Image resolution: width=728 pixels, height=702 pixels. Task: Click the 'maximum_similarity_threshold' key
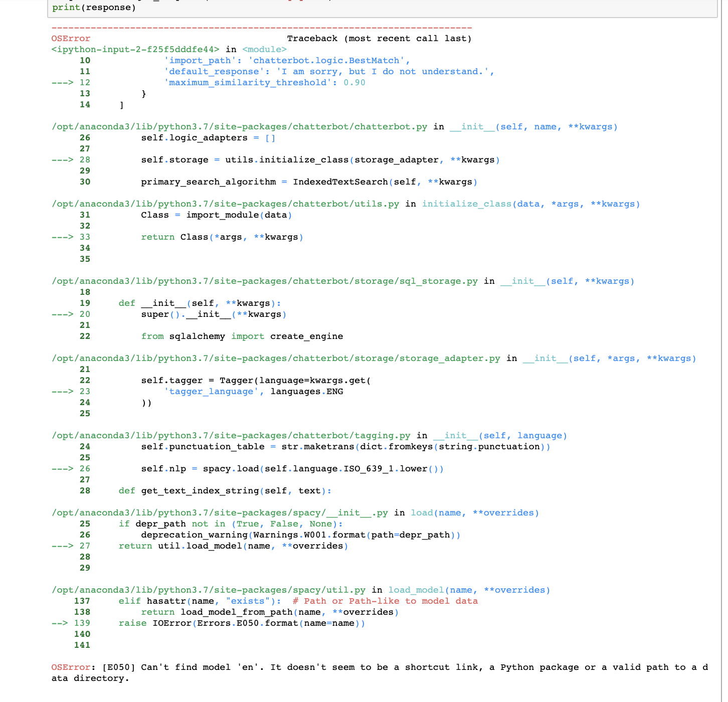click(248, 83)
